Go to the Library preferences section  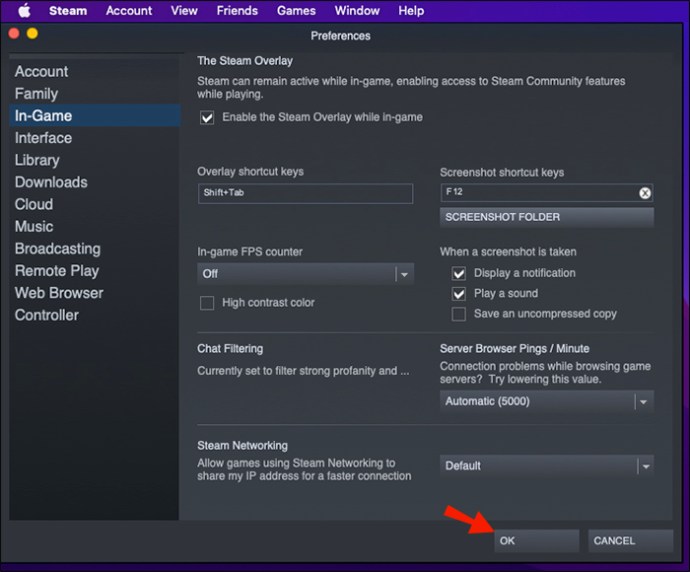coord(95,160)
